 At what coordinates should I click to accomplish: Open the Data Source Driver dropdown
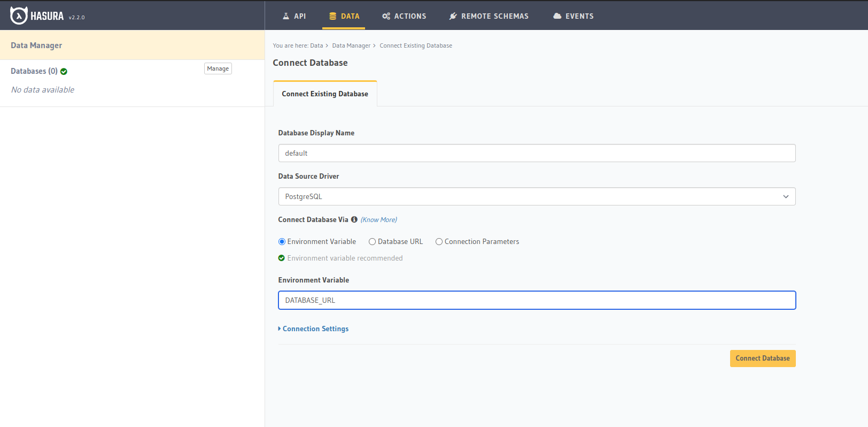coord(537,196)
